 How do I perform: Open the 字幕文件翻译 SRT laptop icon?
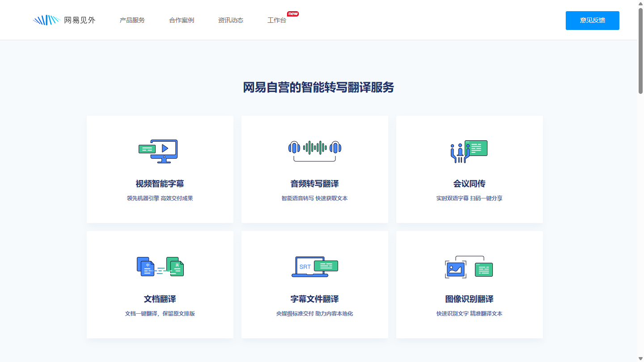pos(315,267)
